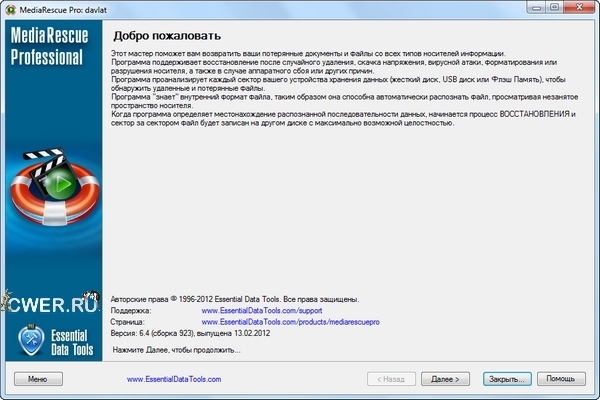Click the MediaRescue title bar app icon
Screen dimensions: 600x400
10,10
